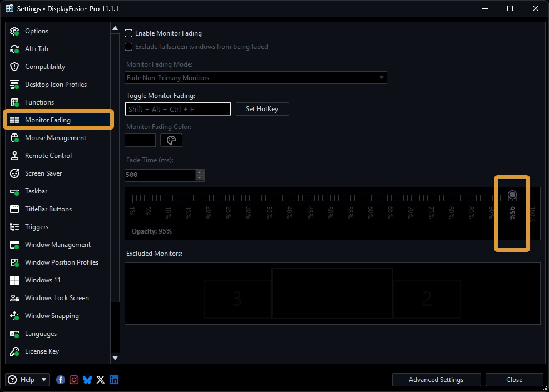Click the Toggle Monitor Fading hotkey field
This screenshot has height=392, width=549.
click(x=178, y=109)
